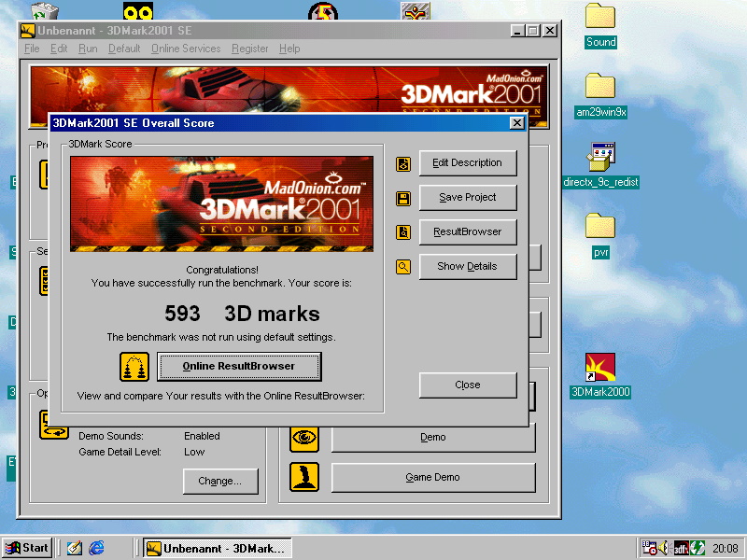
Task: Open the Online Services menu
Action: [186, 49]
